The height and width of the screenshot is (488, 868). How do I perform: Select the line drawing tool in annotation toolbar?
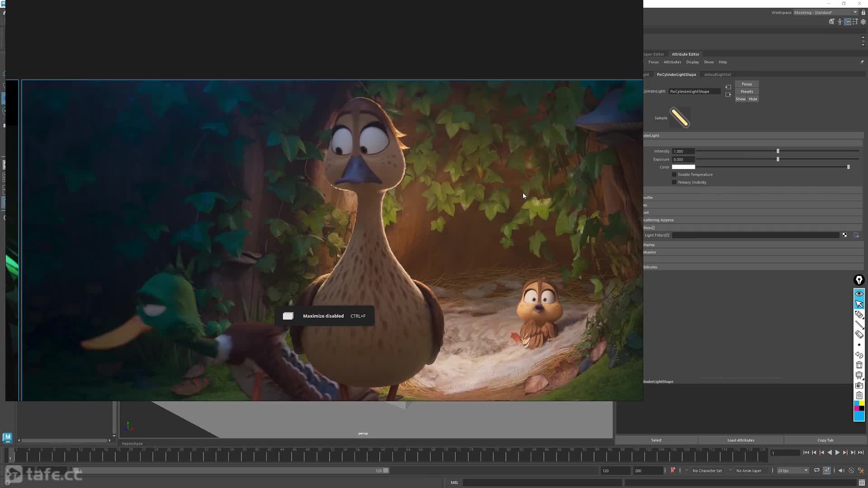pos(859,324)
